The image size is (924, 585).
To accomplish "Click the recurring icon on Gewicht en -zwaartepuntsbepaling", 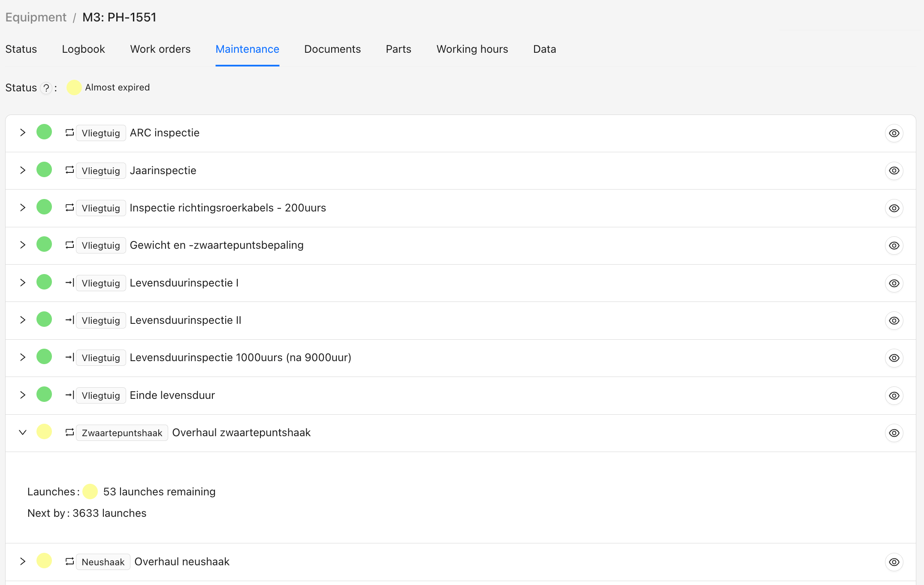I will [69, 245].
